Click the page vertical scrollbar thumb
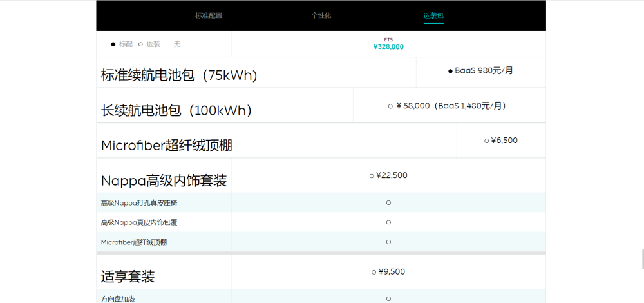Screen dimensions: 644x303 [643, 259]
